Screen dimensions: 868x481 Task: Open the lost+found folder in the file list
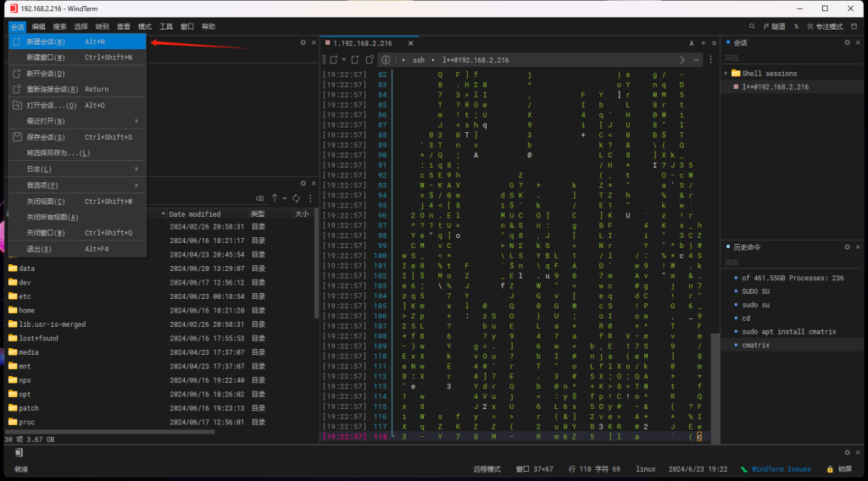pos(40,338)
